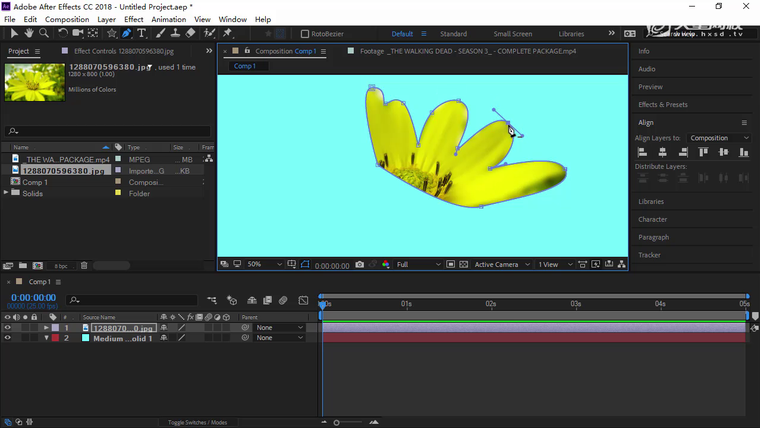The image size is (760, 428).
Task: Select the Zoom tool in toolbar
Action: [44, 33]
